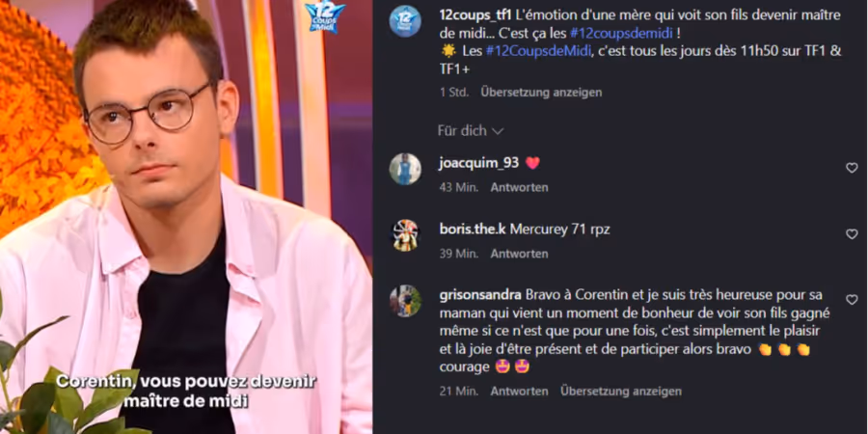Open the grisonsandra username link

tap(480, 295)
